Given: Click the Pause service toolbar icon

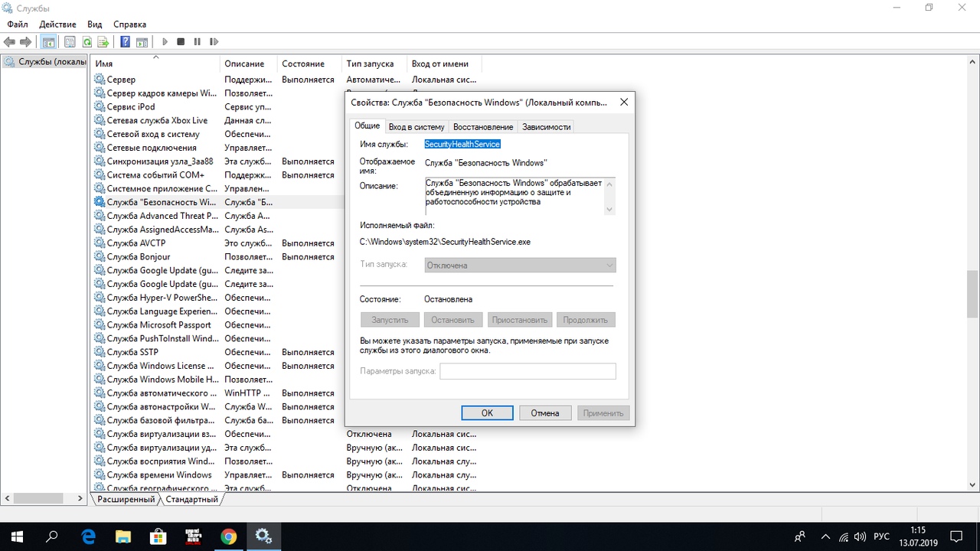Looking at the screenshot, I should coord(197,42).
